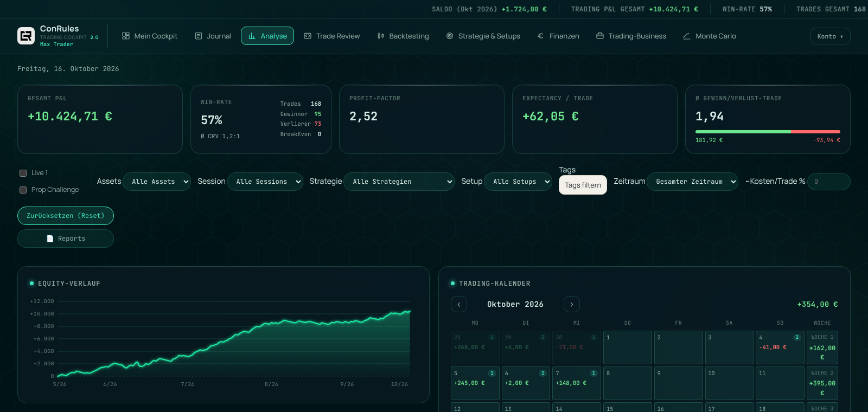Open the Konto account menu
Screen dimensions: 868x412
(x=830, y=36)
